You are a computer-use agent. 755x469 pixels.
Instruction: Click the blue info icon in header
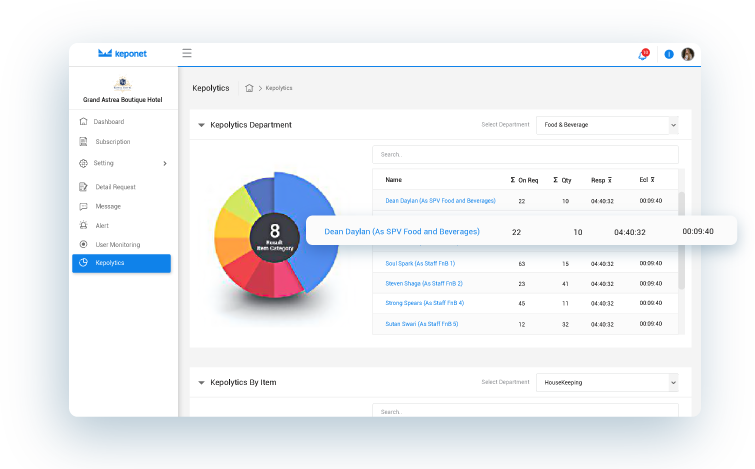[669, 54]
